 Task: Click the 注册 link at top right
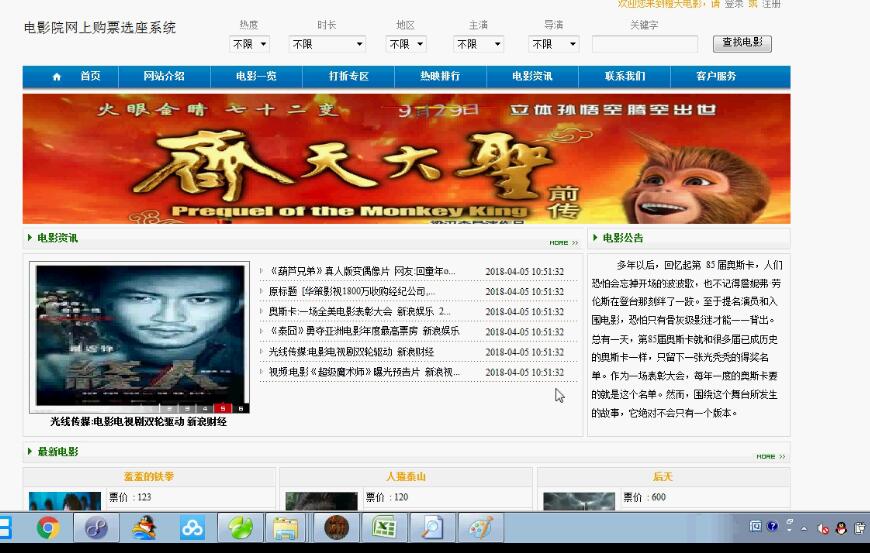771,4
